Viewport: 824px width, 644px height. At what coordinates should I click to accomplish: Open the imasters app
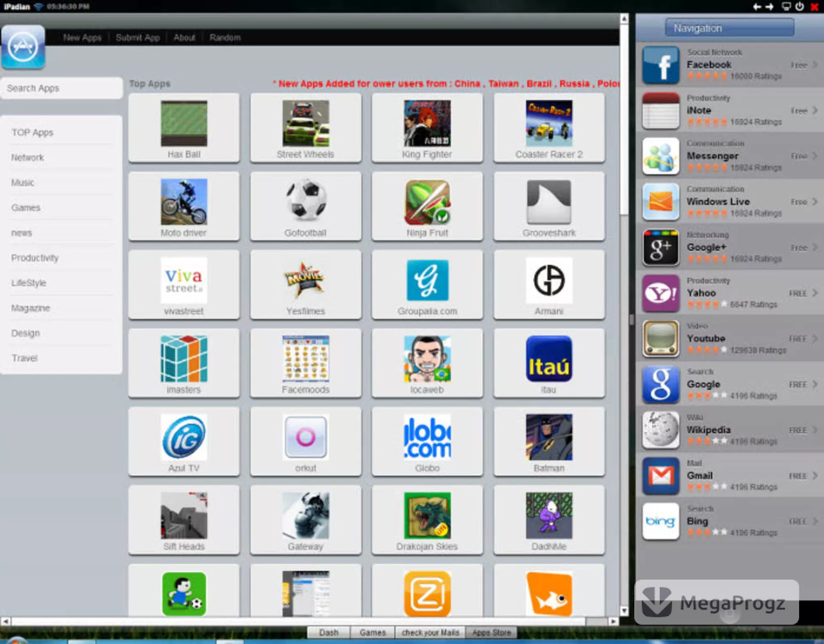pyautogui.click(x=184, y=363)
